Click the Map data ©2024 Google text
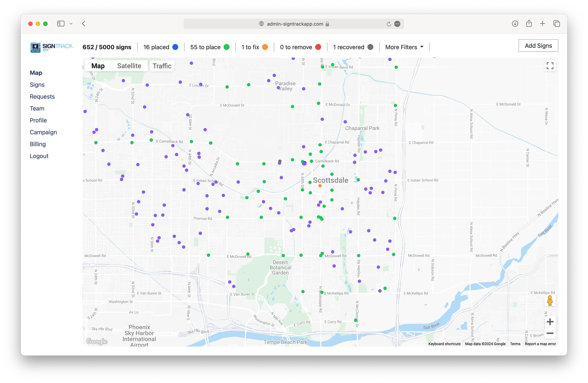The image size is (588, 383). [485, 344]
